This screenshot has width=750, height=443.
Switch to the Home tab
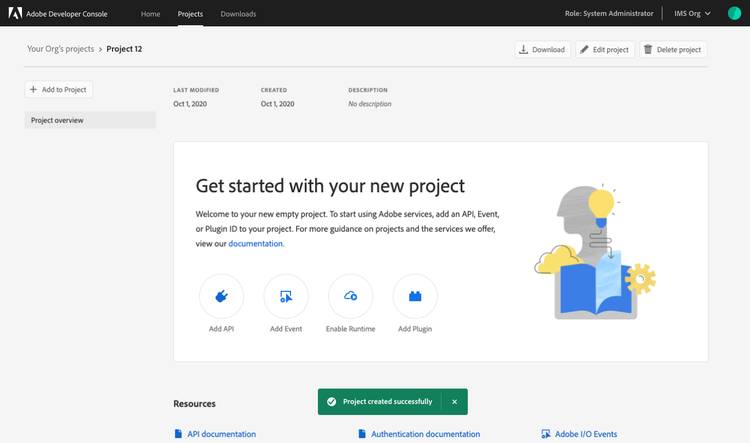150,14
